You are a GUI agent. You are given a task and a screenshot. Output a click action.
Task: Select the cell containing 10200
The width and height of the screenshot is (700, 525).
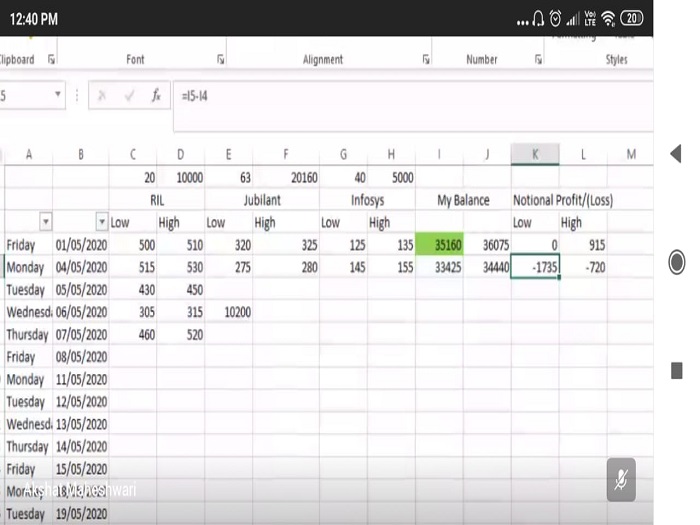point(229,312)
